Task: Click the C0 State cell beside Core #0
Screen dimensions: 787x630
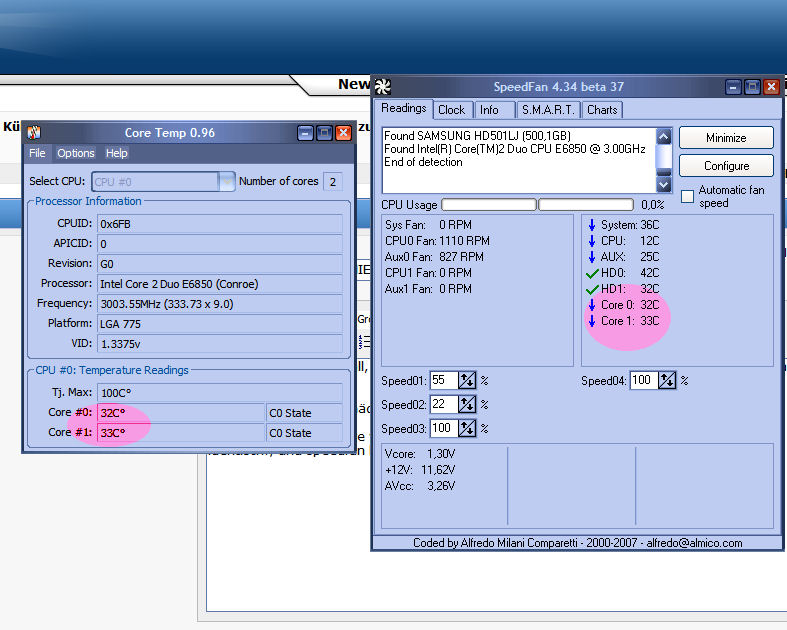Action: point(304,413)
